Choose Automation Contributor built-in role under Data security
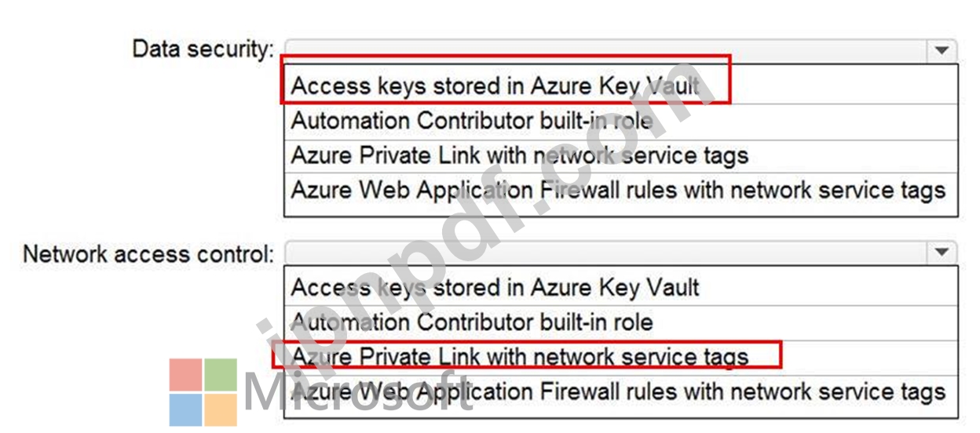 620,121
